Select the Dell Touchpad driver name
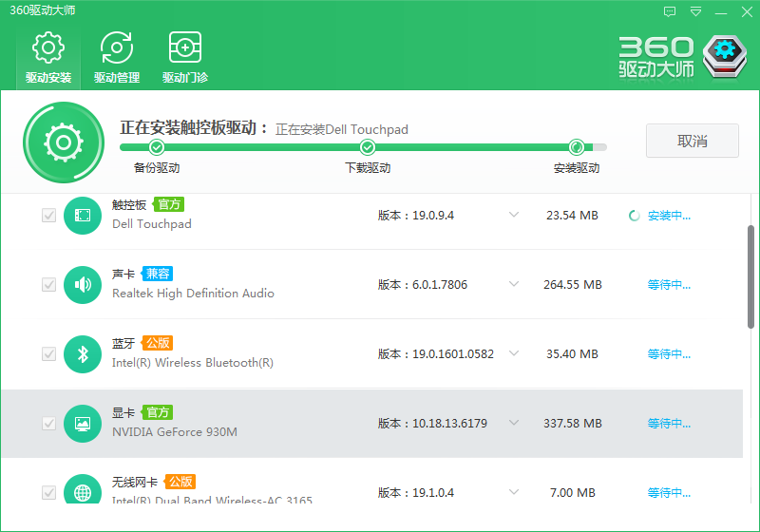760x532 pixels. tap(152, 224)
